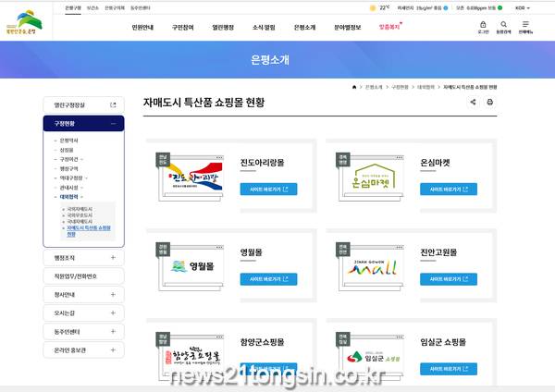
Task: Expand the 행정조직 sidebar section
Action: (x=113, y=258)
